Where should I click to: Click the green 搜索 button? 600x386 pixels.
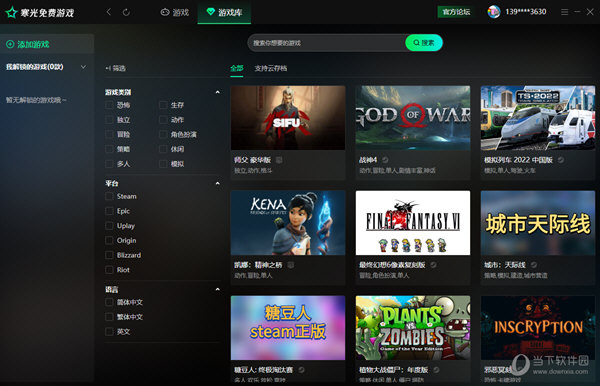coord(424,43)
